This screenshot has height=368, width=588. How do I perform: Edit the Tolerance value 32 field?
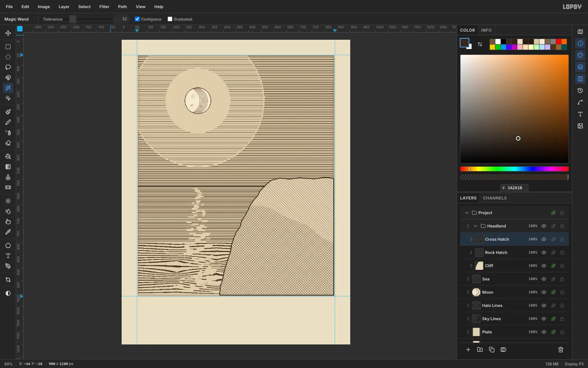(x=121, y=19)
